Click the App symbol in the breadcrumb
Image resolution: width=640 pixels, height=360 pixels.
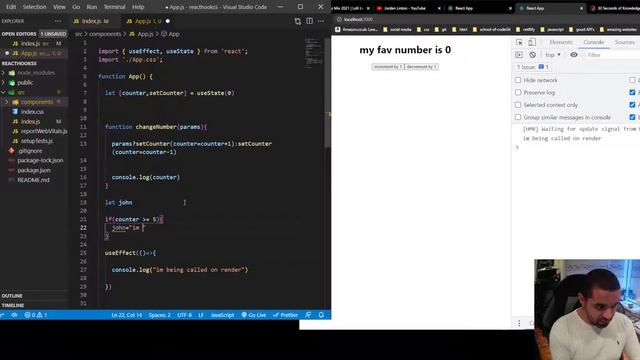[x=171, y=34]
